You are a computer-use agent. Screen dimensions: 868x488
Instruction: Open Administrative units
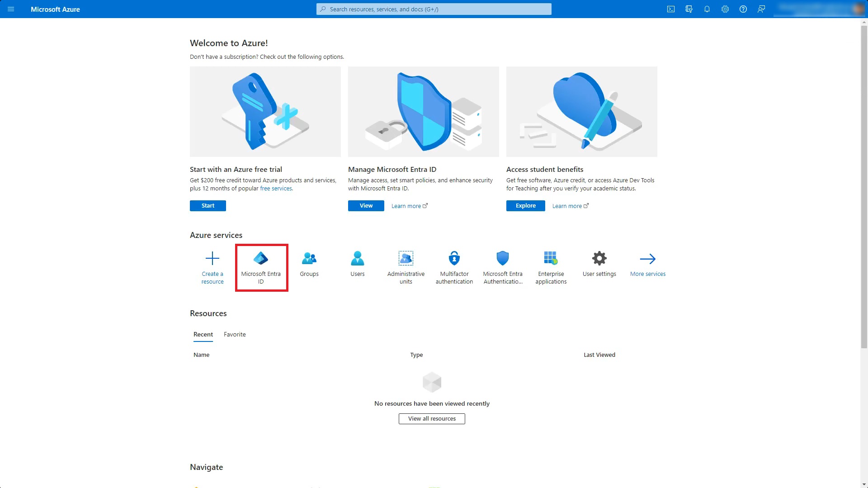coord(406,267)
